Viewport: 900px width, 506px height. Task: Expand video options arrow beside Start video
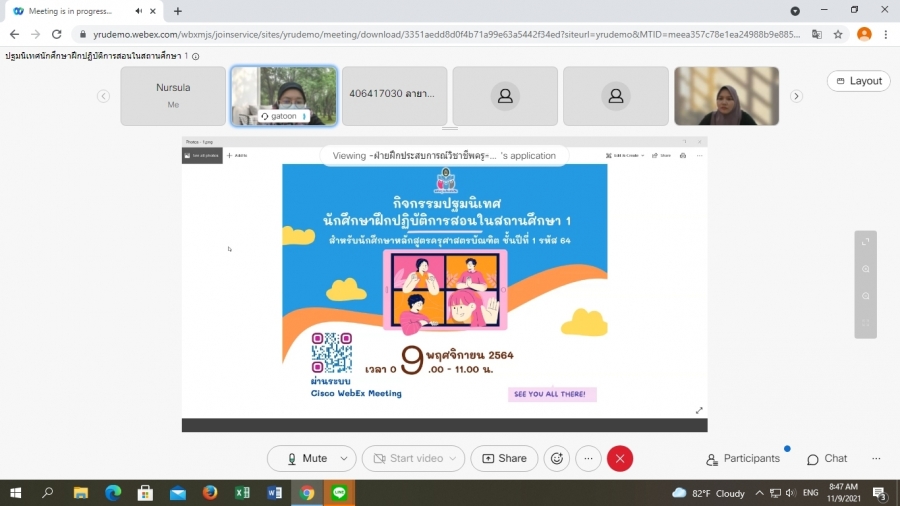[x=453, y=458]
